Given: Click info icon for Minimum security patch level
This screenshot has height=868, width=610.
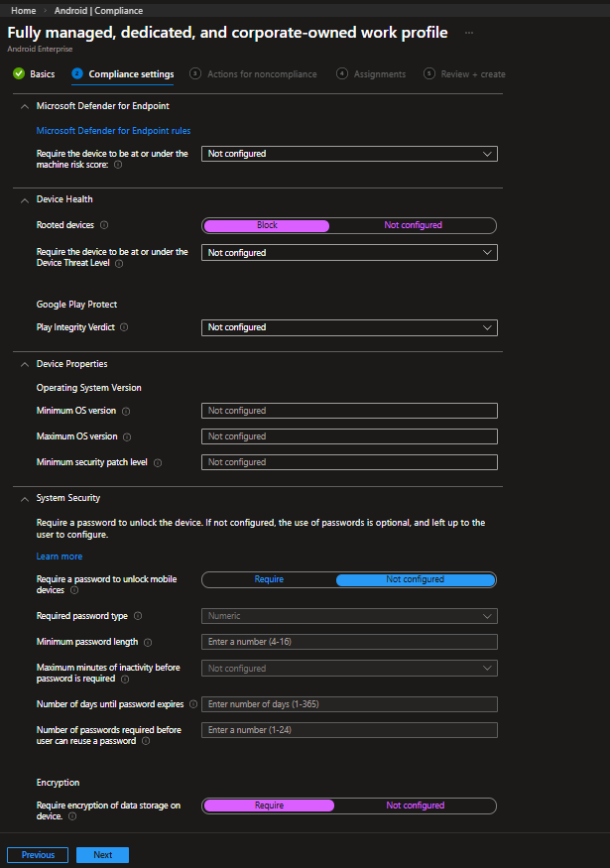Looking at the screenshot, I should click(x=158, y=462).
